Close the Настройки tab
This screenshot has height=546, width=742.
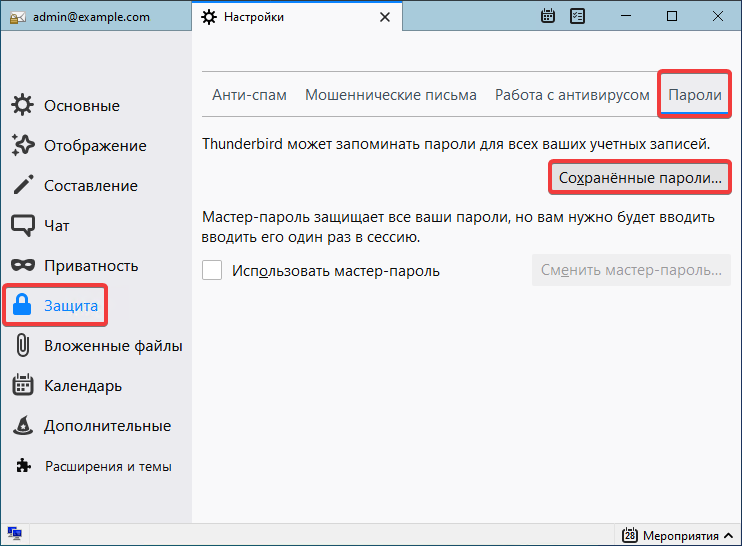click(384, 17)
